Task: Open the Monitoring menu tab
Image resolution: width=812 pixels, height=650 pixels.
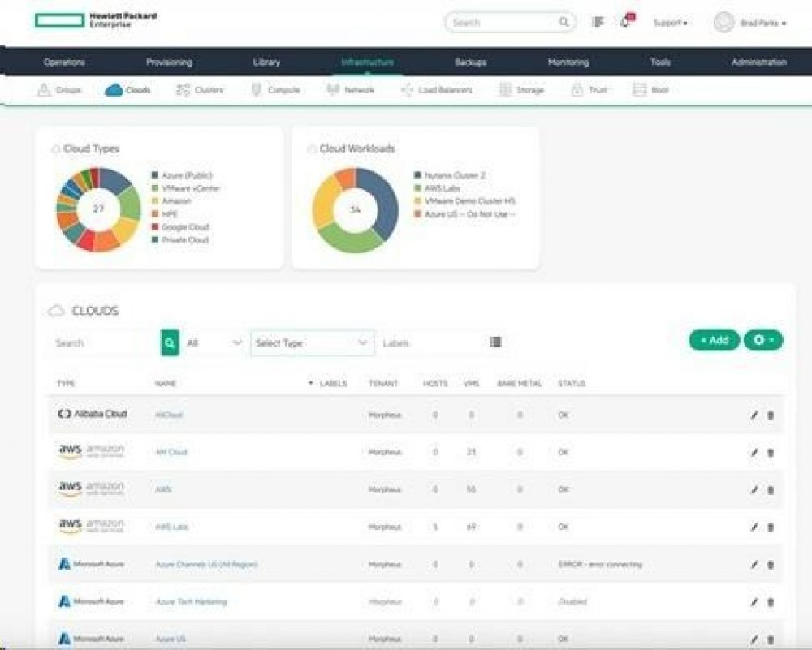Action: click(568, 62)
